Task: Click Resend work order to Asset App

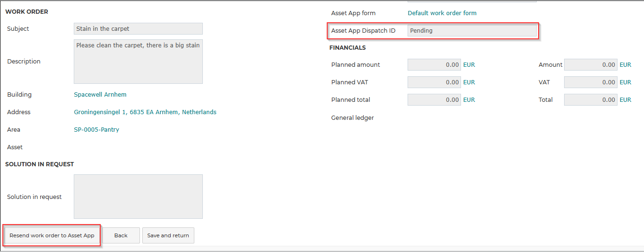Action: (x=52, y=235)
